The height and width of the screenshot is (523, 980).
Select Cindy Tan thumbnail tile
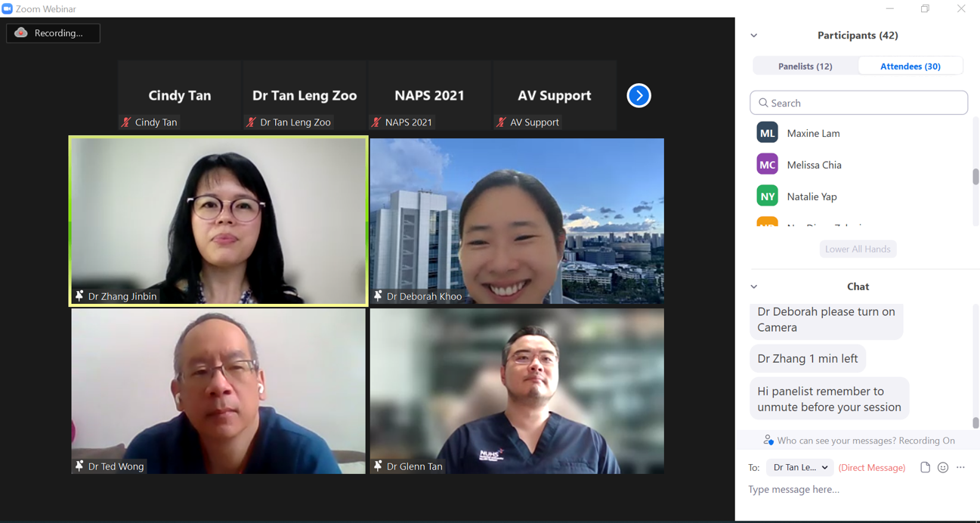pyautogui.click(x=180, y=95)
